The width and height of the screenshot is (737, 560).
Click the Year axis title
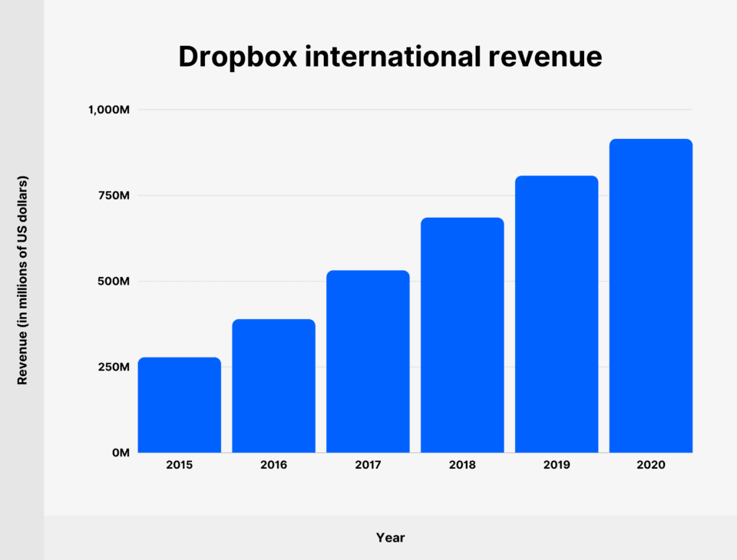[390, 537]
